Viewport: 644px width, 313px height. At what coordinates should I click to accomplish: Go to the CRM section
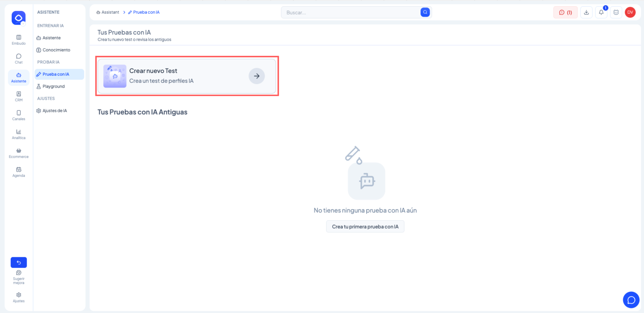(x=18, y=96)
